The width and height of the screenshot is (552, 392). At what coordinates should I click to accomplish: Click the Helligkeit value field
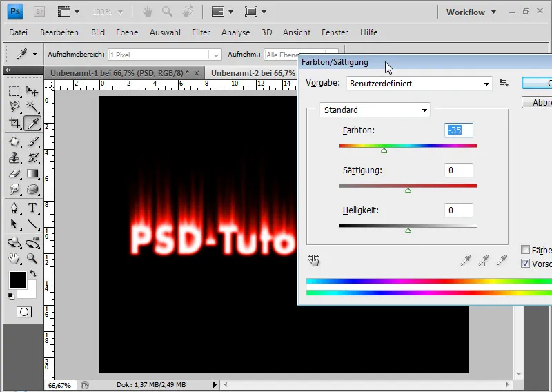(x=459, y=210)
